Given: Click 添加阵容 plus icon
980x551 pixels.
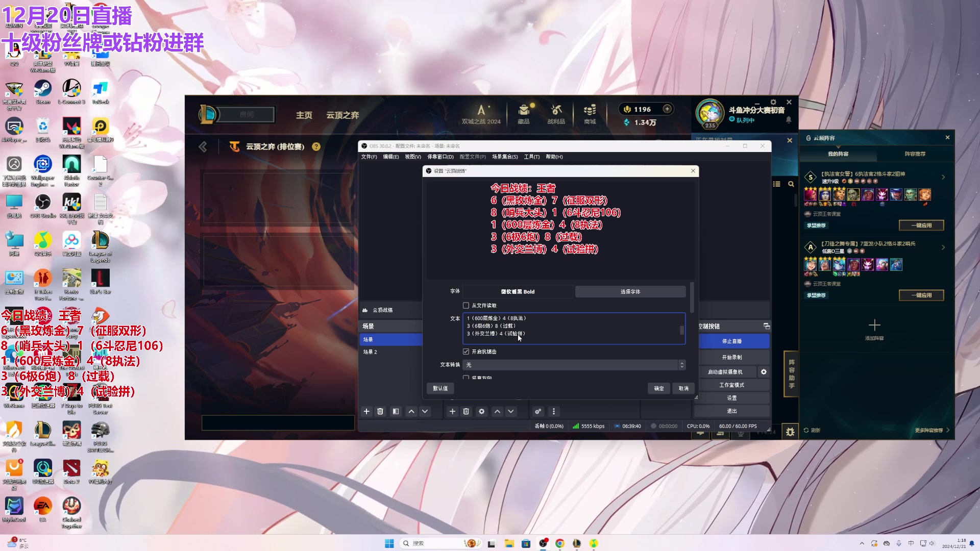Looking at the screenshot, I should pos(874,325).
